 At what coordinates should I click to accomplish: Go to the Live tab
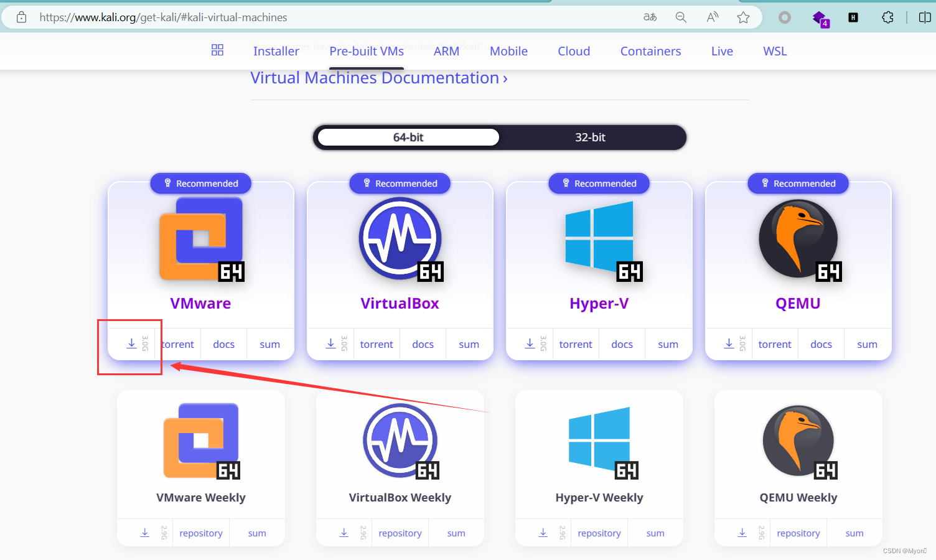(722, 51)
